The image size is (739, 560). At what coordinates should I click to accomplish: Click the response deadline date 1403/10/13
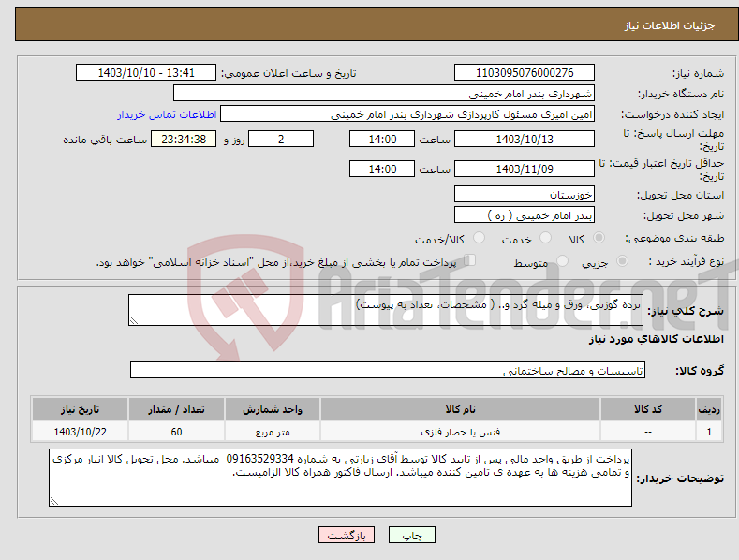(x=525, y=139)
